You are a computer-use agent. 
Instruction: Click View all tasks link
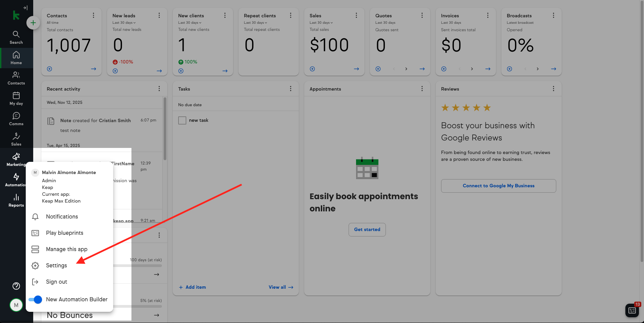(x=281, y=287)
